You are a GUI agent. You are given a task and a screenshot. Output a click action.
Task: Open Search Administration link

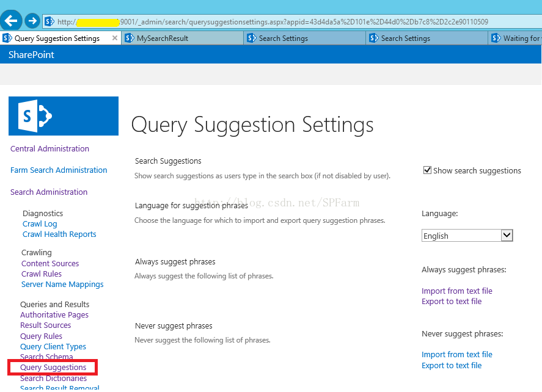point(49,192)
